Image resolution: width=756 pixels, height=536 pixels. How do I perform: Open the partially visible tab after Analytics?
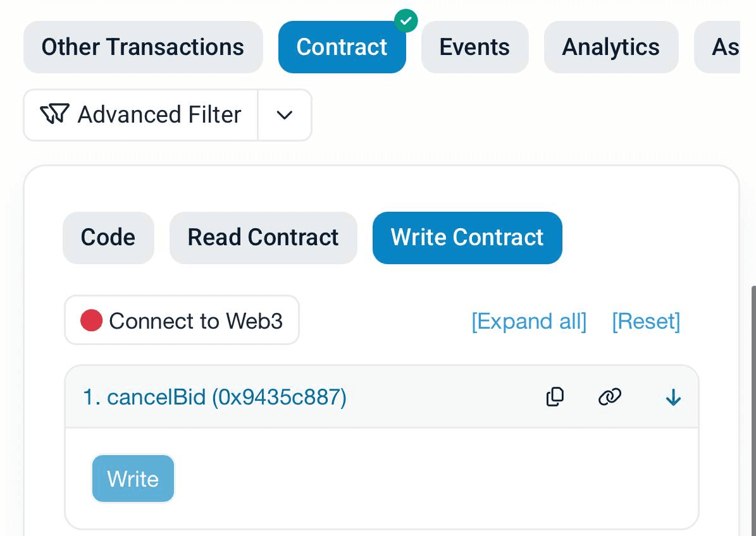point(722,47)
